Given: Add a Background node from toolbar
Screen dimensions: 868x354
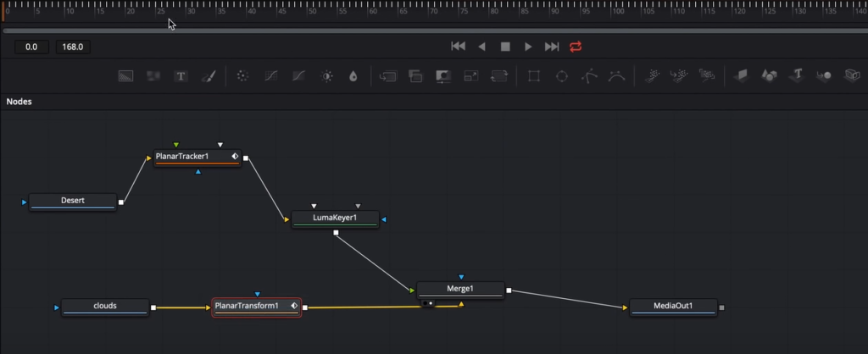Looking at the screenshot, I should 125,76.
